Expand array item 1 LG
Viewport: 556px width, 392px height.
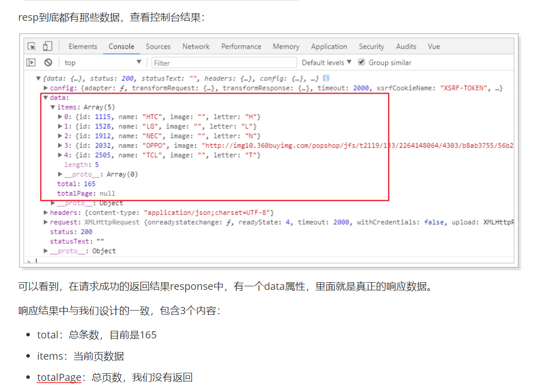coord(60,126)
